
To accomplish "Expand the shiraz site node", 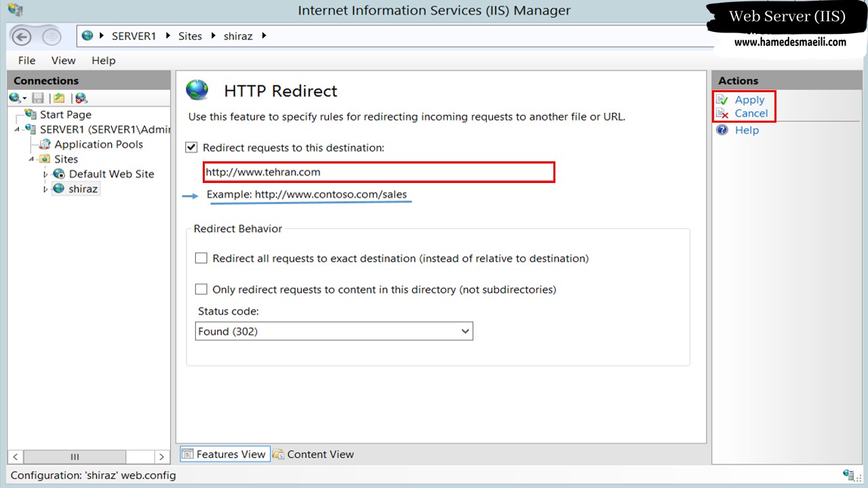I will pyautogui.click(x=46, y=189).
